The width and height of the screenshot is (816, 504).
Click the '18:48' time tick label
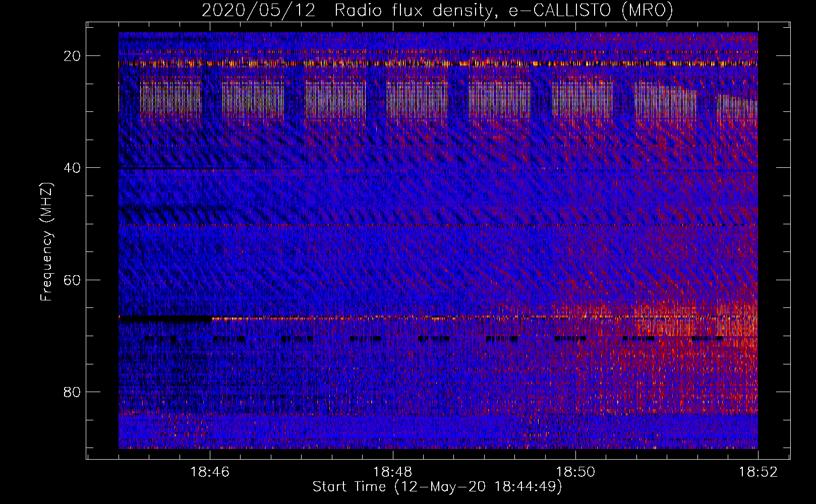(392, 472)
